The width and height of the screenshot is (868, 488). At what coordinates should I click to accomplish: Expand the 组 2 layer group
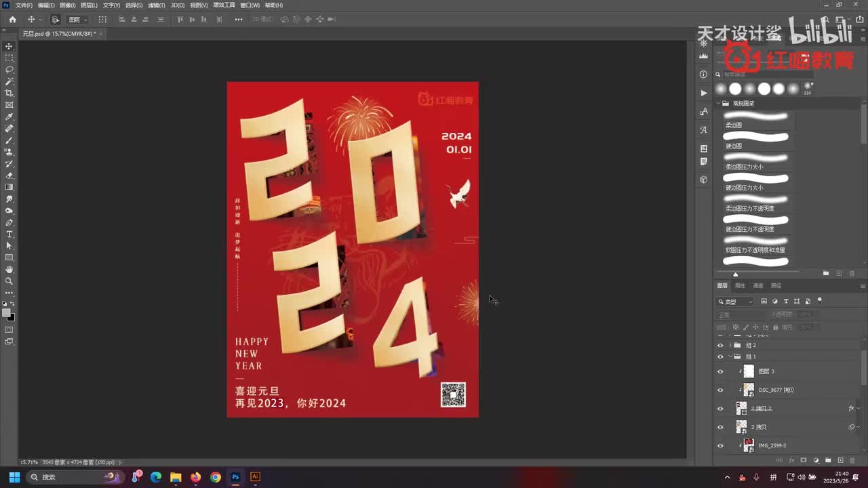pyautogui.click(x=730, y=345)
